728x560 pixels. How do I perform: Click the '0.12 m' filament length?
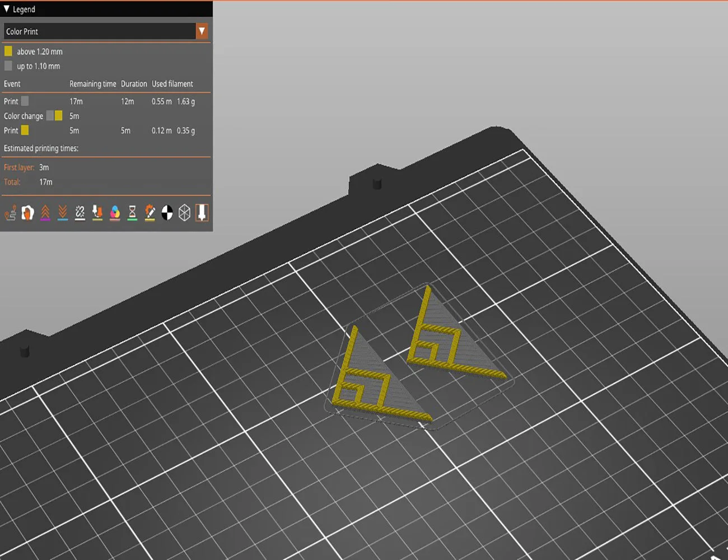[x=162, y=130]
